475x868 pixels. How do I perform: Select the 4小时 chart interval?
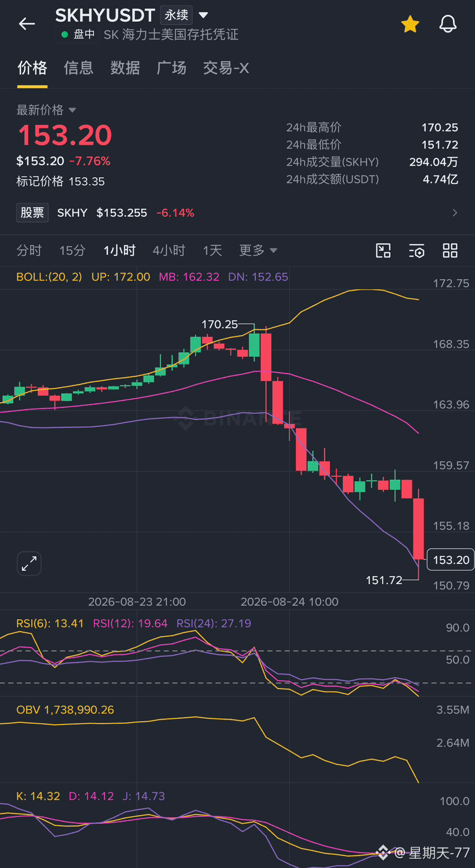click(x=169, y=251)
